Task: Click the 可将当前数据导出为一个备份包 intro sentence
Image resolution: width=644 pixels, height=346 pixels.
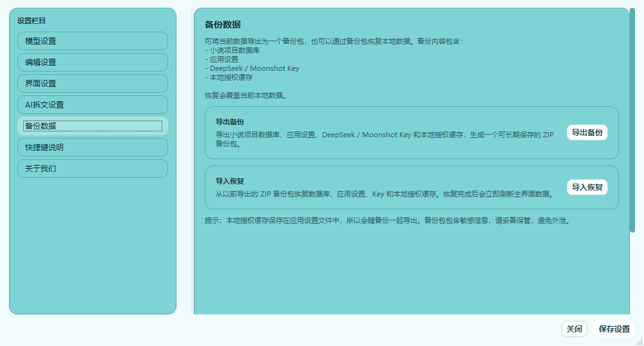Action: click(x=334, y=41)
